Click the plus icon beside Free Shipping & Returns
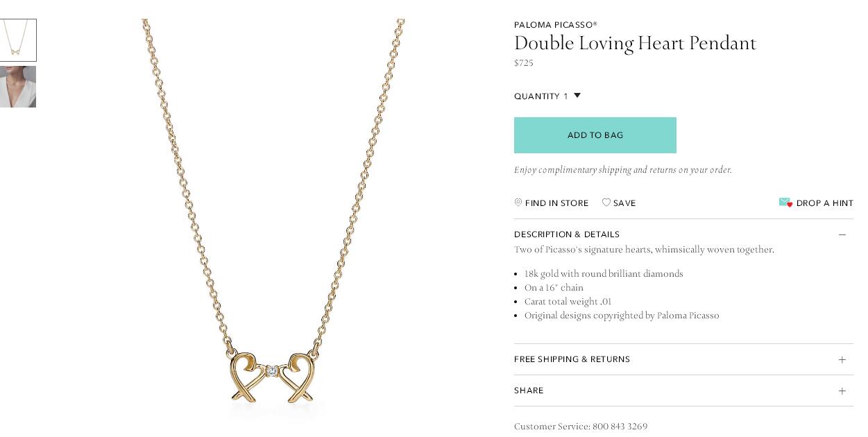 pyautogui.click(x=842, y=359)
